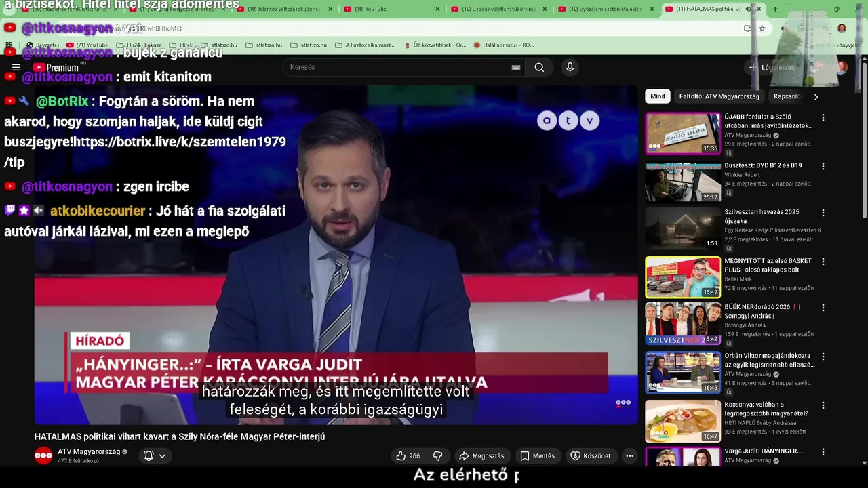Click the Köszönet thanks button
Viewport: 868px width, 488px height.
pos(591,456)
